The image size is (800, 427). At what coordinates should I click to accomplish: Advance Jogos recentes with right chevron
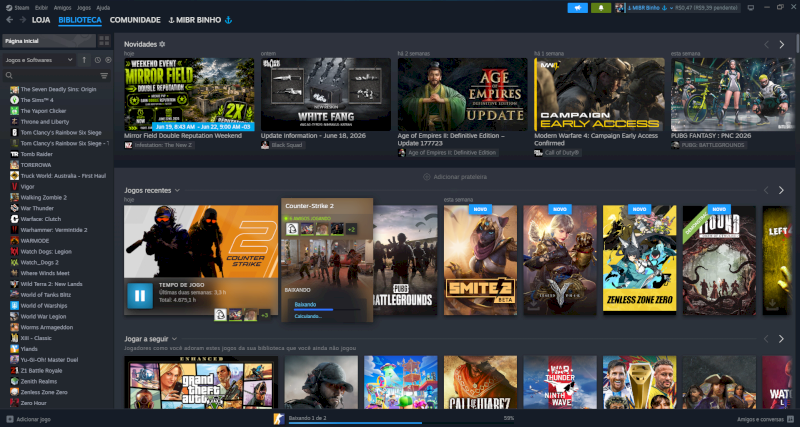[x=781, y=190]
